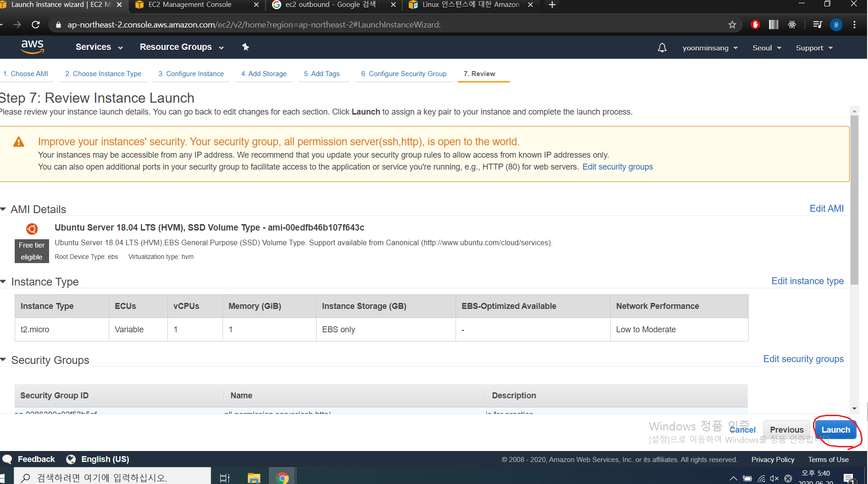Click the globe language icon
The width and height of the screenshot is (868, 484).
(71, 459)
